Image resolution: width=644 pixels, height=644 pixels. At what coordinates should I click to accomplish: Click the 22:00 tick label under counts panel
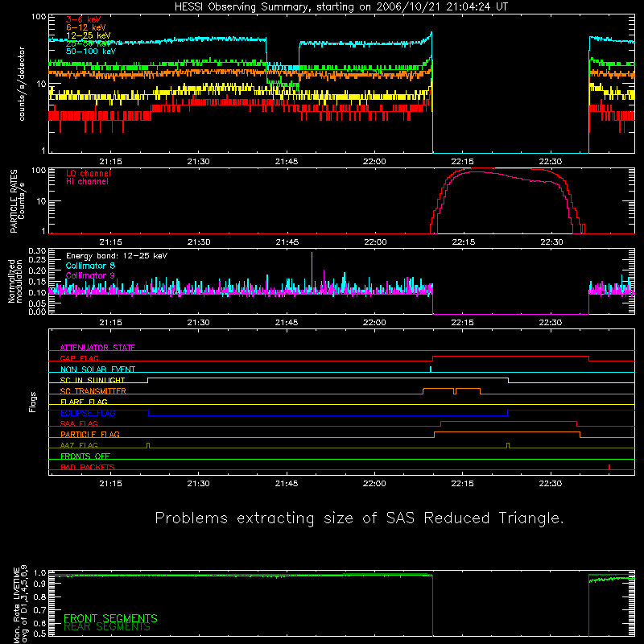(x=374, y=162)
